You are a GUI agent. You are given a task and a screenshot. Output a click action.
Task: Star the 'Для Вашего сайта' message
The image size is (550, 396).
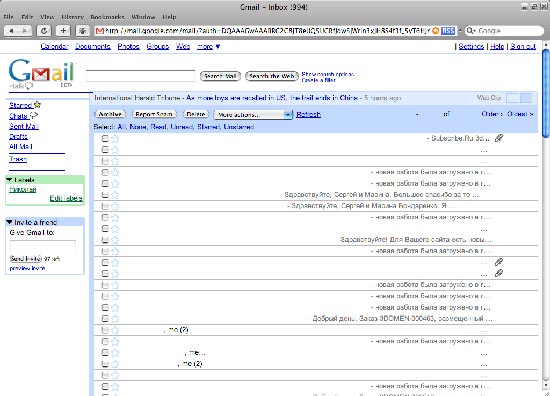[x=115, y=240]
